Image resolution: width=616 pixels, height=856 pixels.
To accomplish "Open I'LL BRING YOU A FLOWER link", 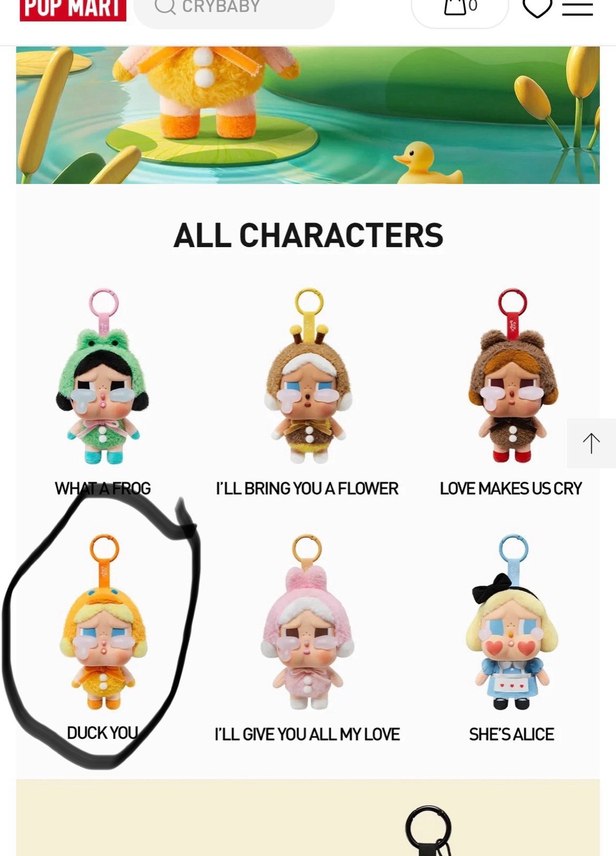I will point(307,488).
